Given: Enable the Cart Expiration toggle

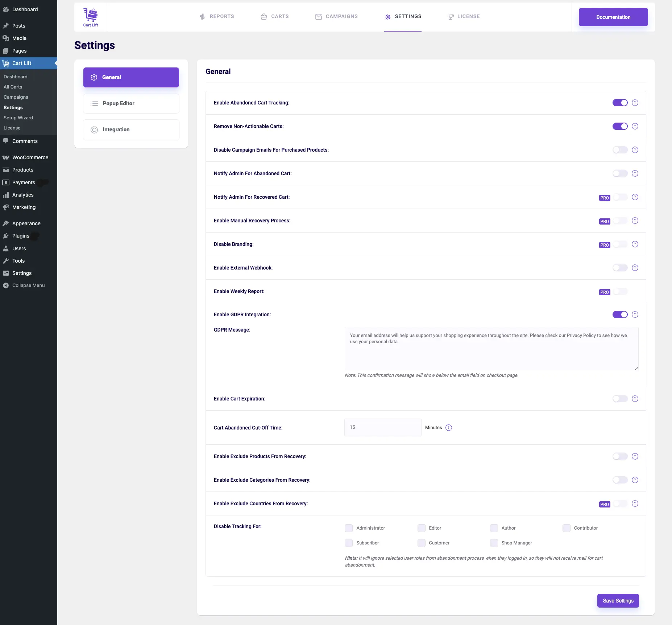Looking at the screenshot, I should point(620,399).
